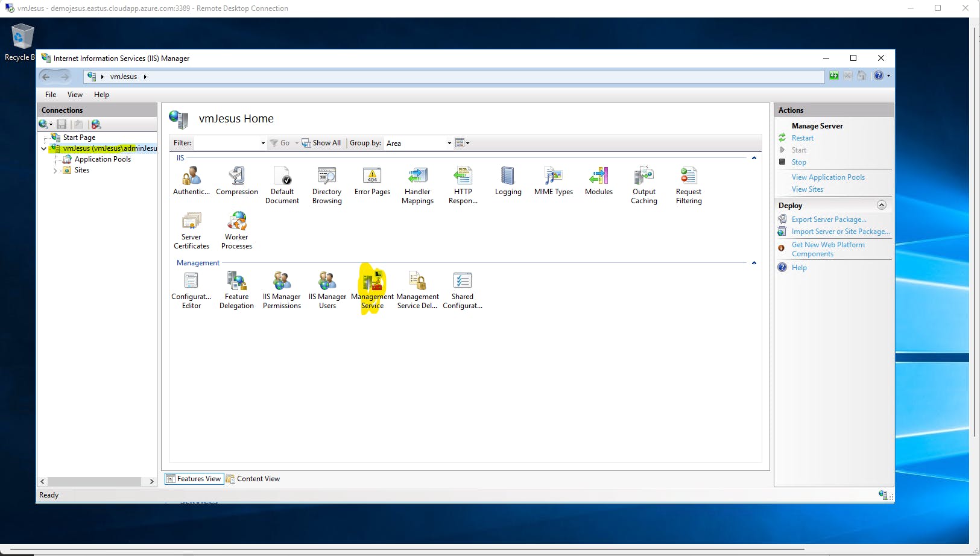Click the Show All button

pyautogui.click(x=321, y=143)
